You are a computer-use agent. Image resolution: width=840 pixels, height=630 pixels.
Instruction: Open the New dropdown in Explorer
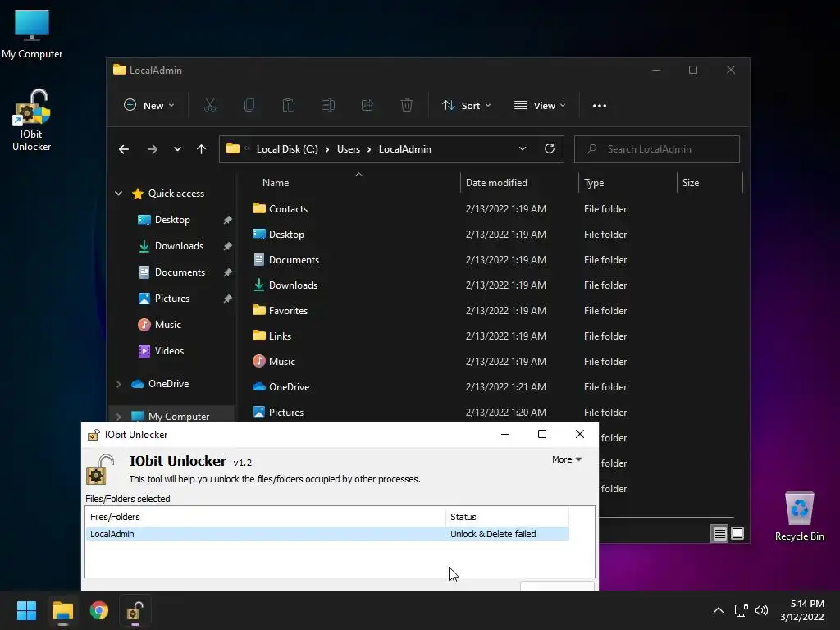(x=149, y=106)
